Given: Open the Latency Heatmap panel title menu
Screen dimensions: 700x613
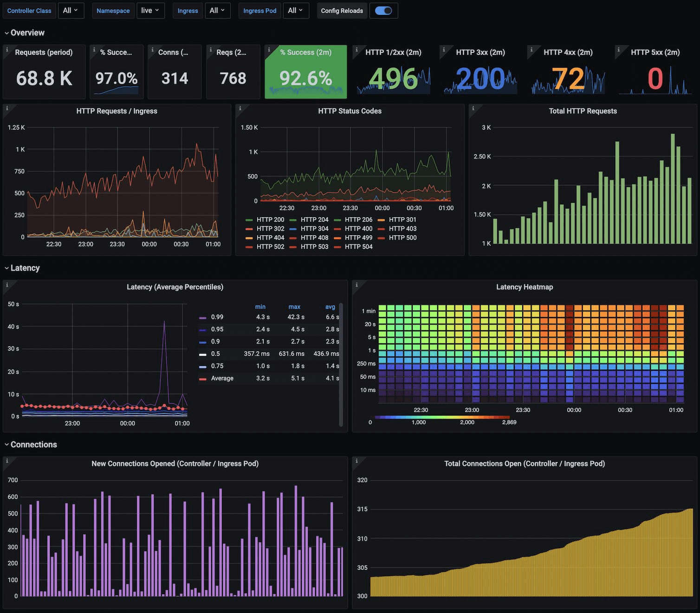Looking at the screenshot, I should [525, 287].
